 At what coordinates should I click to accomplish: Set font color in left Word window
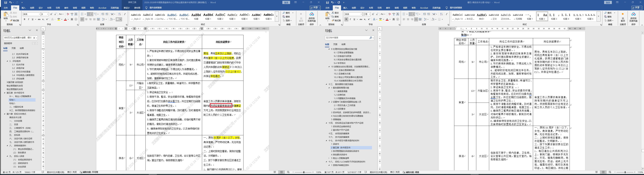tap(65, 19)
